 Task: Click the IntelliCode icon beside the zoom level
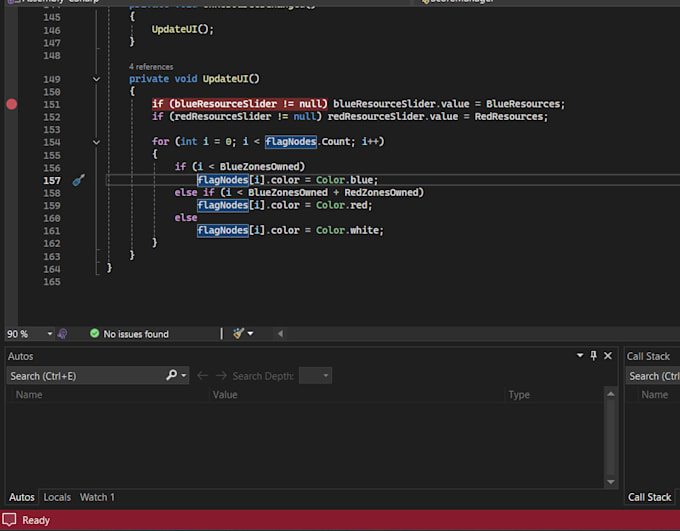point(62,334)
